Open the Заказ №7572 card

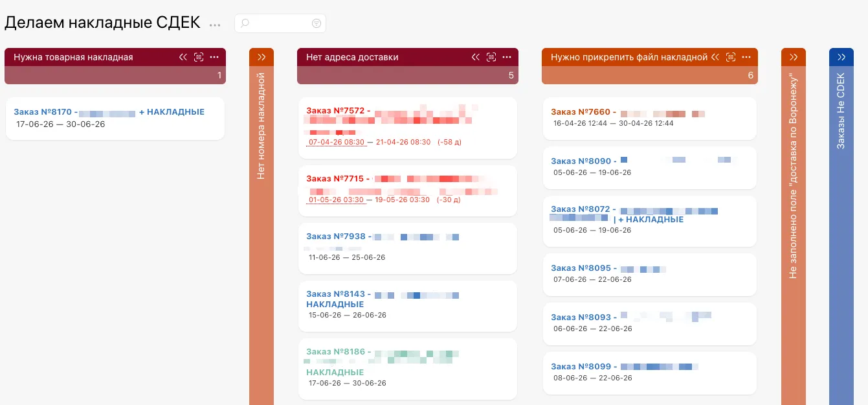408,128
